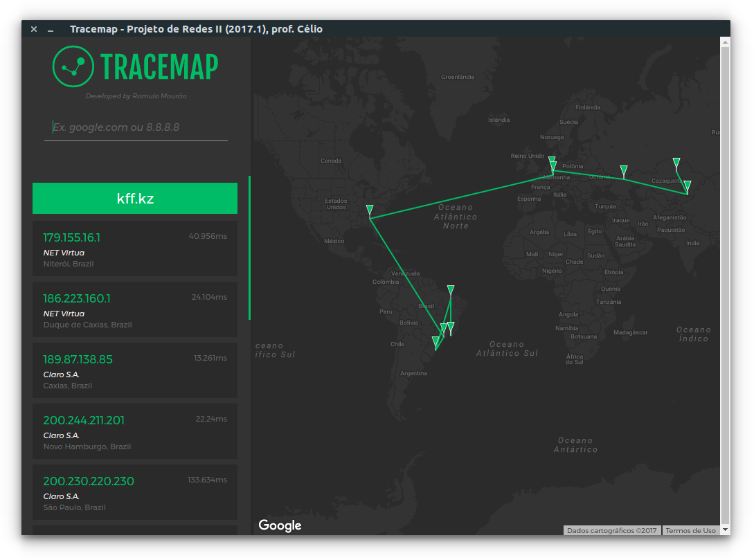
Task: Click the Dados cartográficos ©2017 label
Action: pos(611,531)
